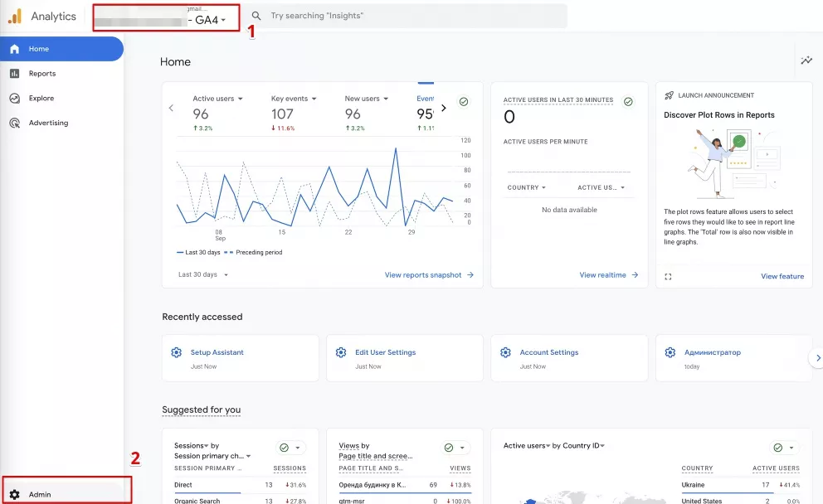Click the Explore sidebar icon
The height and width of the screenshot is (504, 823).
tap(15, 98)
